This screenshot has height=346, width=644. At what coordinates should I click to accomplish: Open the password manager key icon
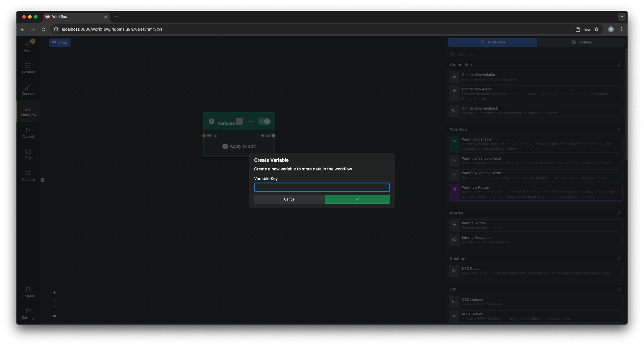click(587, 29)
